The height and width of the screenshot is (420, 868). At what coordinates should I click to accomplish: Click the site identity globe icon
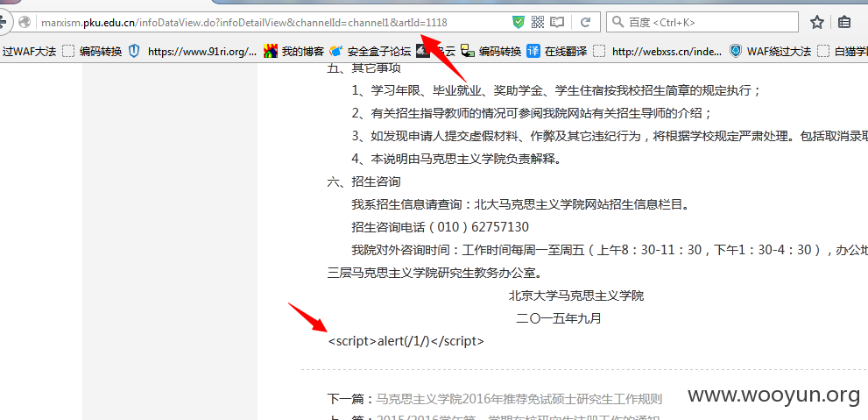(24, 22)
